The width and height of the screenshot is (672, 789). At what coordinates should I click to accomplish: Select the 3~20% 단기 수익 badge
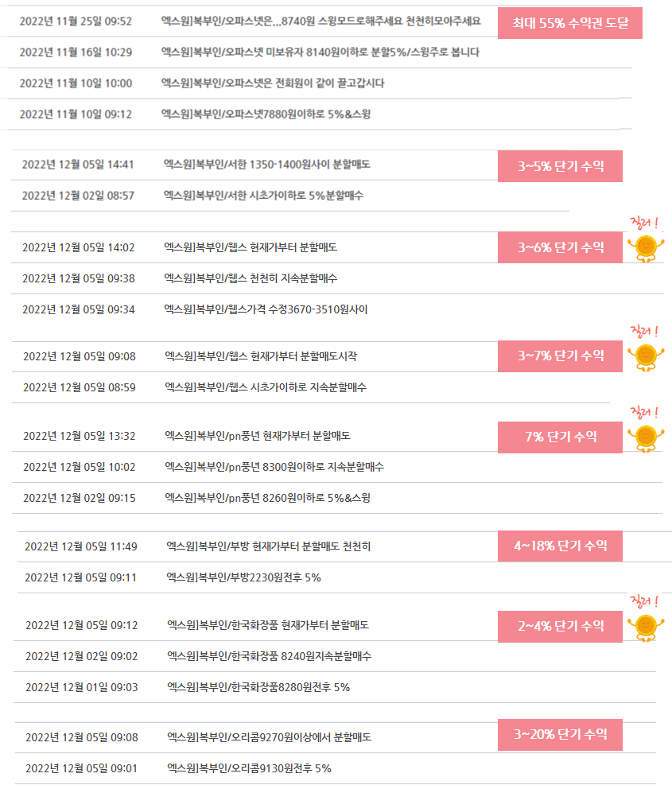pyautogui.click(x=560, y=735)
